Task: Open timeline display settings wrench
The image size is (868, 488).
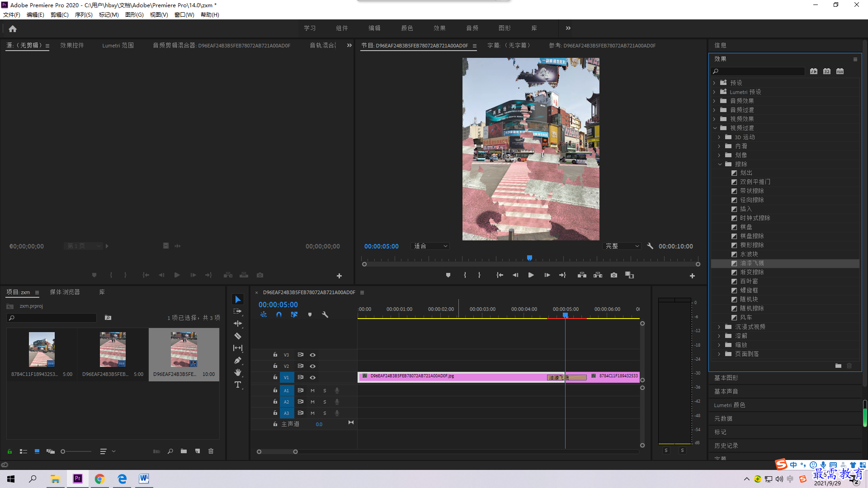Action: (325, 314)
